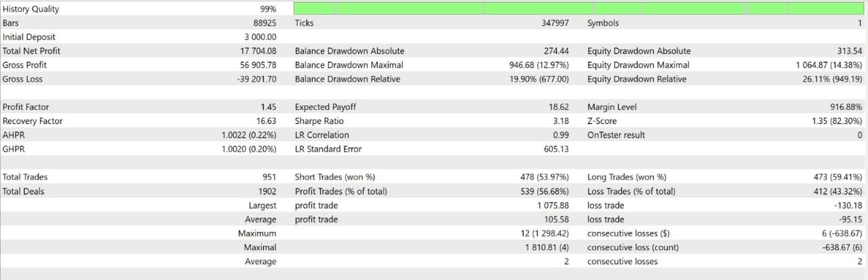
Task: Click the Profit Factor value 1.45
Action: pos(268,107)
